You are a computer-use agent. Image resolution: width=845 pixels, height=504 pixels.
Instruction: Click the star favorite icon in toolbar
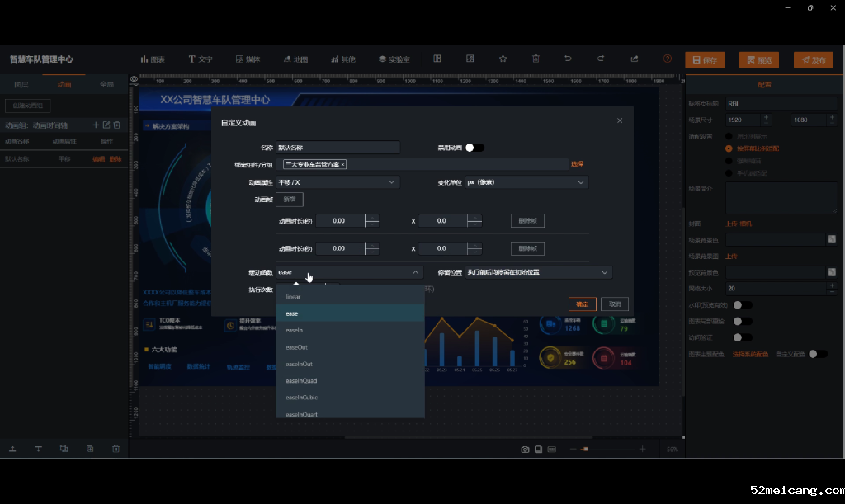(x=503, y=59)
